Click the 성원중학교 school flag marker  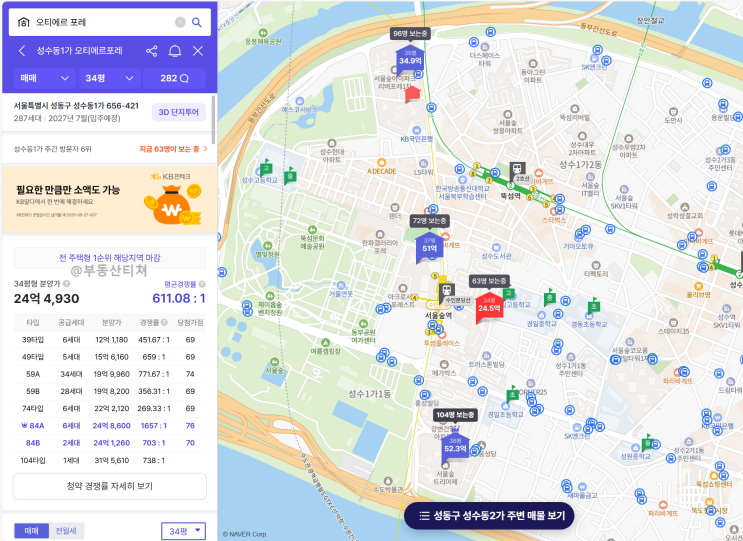coord(647,442)
